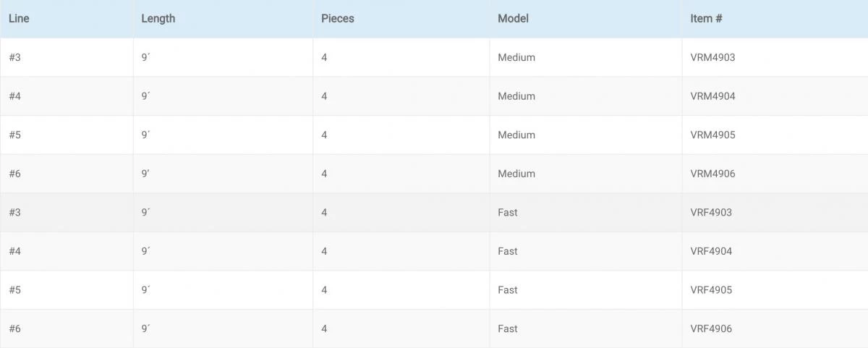The height and width of the screenshot is (348, 868).
Task: Click the Line column header
Action: (19, 19)
